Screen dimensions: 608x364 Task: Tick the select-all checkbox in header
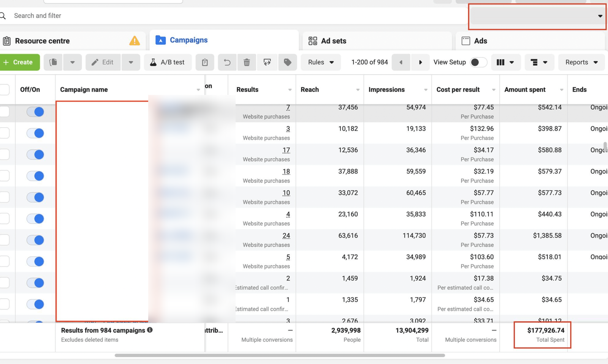pyautogui.click(x=5, y=90)
